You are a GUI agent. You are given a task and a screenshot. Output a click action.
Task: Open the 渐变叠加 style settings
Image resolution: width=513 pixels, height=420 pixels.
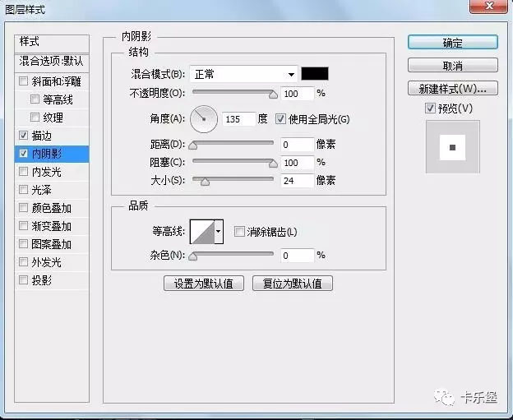(52, 226)
